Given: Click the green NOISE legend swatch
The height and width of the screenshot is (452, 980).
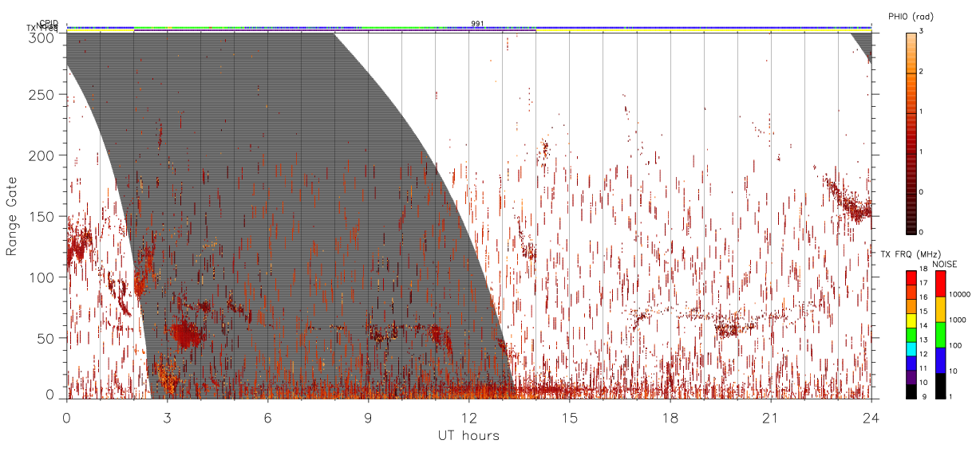Looking at the screenshot, I should tap(940, 335).
